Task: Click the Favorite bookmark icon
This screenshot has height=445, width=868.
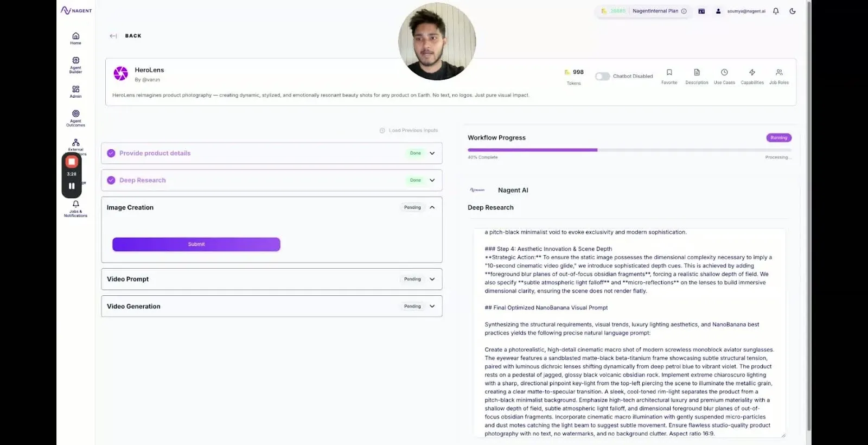Action: coord(669,72)
